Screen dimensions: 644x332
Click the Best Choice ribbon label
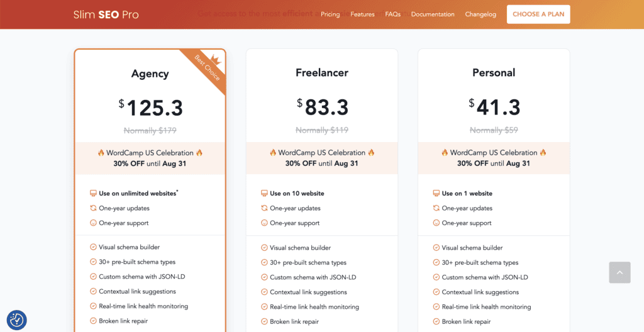(x=208, y=68)
